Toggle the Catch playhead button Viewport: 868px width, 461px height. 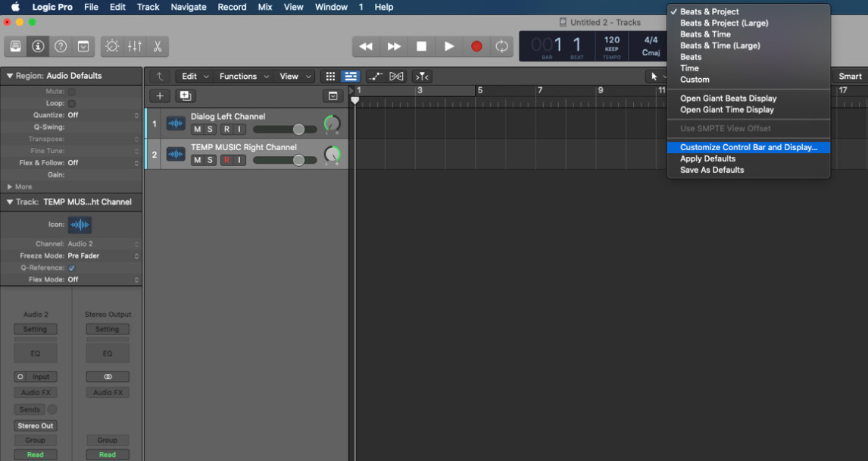pyautogui.click(x=422, y=77)
